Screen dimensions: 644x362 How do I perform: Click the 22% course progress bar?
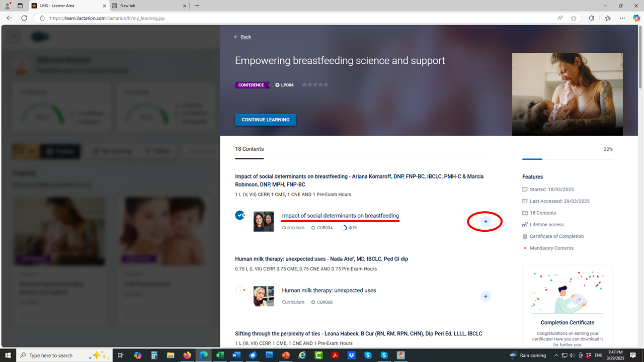pyautogui.click(x=568, y=159)
